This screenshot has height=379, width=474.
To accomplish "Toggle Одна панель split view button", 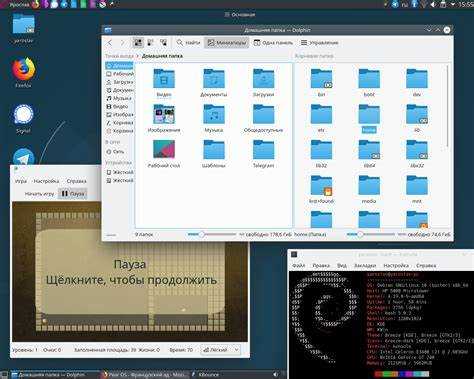I will pos(273,43).
